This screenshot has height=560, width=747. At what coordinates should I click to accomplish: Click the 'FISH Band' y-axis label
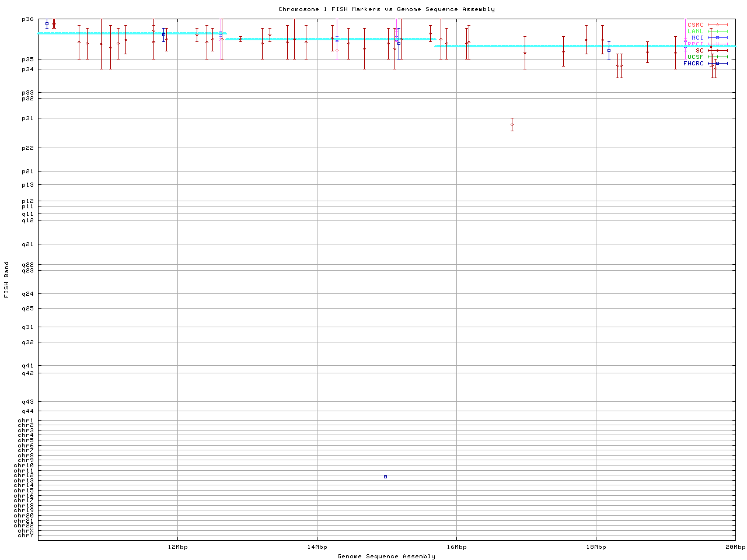tap(6, 279)
